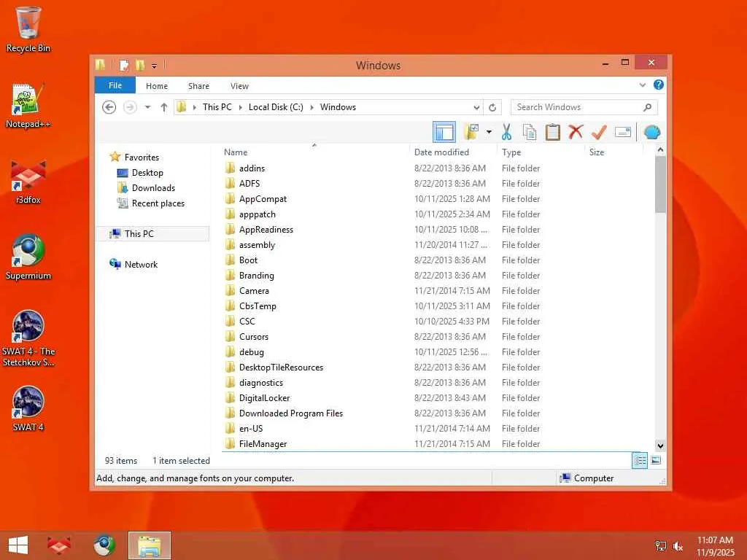Click the Paste clipboard icon
This screenshot has height=560, width=747.
(x=553, y=132)
